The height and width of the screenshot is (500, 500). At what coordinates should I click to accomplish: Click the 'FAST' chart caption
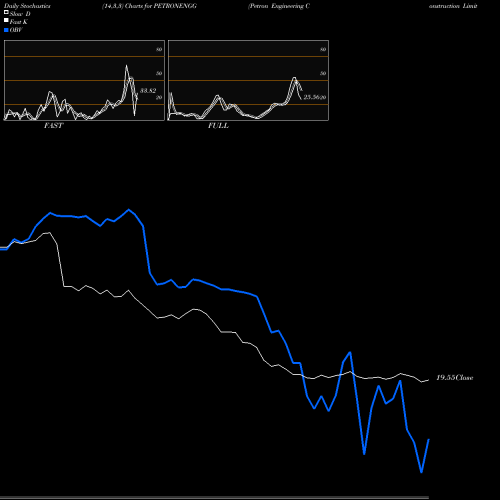pos(53,126)
